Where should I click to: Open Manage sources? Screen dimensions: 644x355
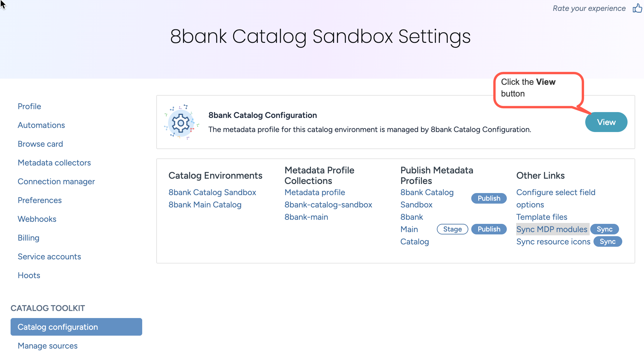tap(47, 345)
